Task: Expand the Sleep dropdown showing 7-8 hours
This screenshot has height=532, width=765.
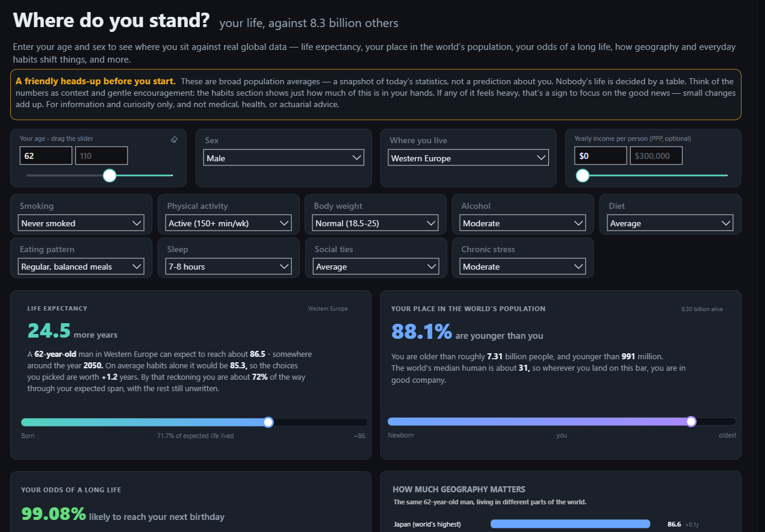Action: 229,266
